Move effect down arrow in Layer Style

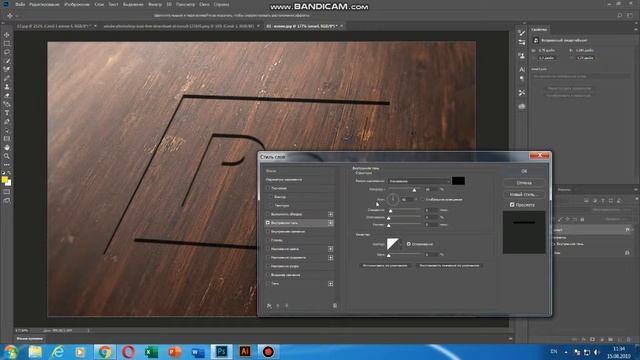287,305
